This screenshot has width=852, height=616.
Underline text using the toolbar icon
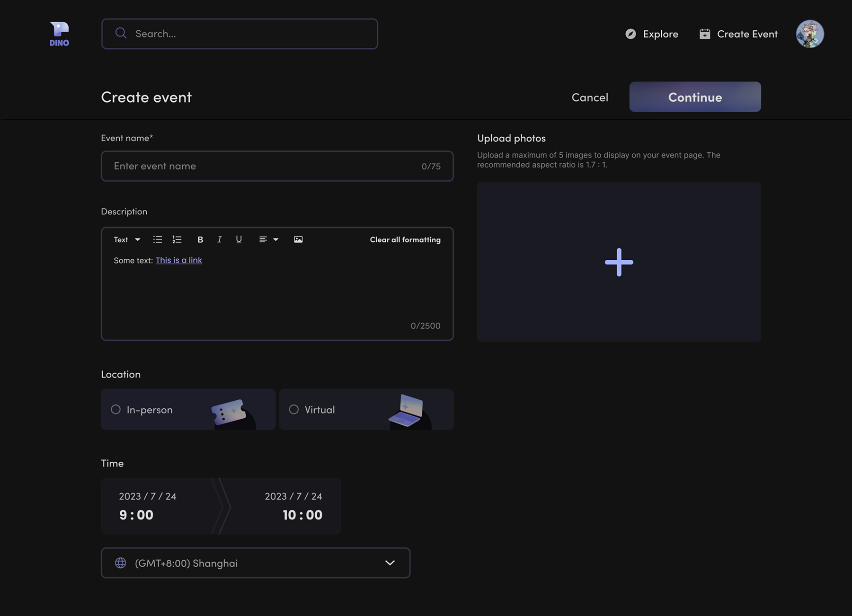[x=239, y=239]
